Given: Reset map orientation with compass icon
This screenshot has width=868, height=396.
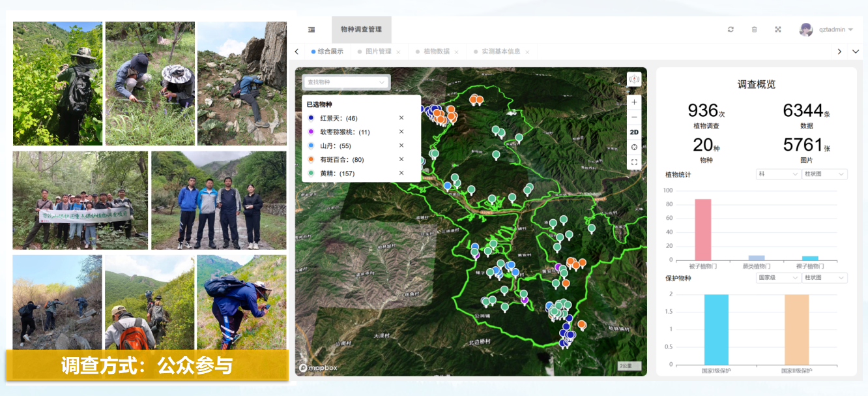Looking at the screenshot, I should coord(634,79).
